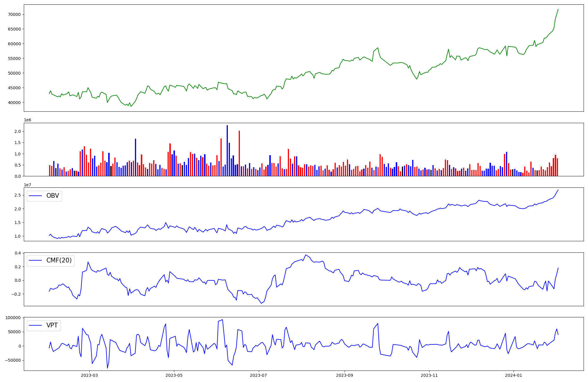Select the 2023-09 x-axis date label

click(x=344, y=375)
